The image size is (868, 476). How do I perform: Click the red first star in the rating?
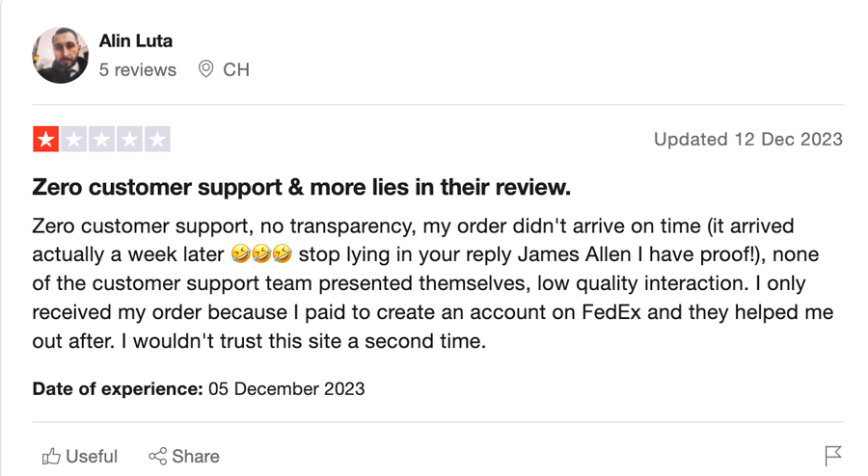coord(46,140)
